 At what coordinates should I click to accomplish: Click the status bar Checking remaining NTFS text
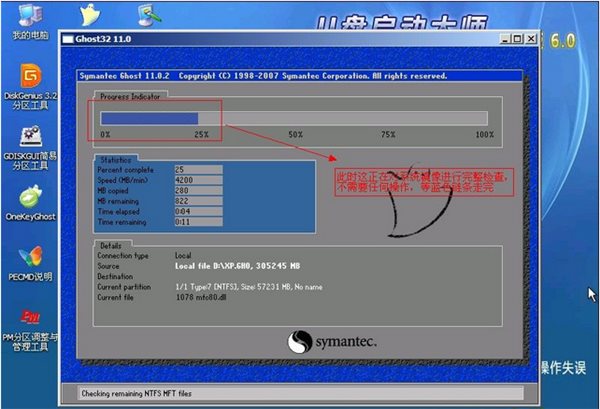pyautogui.click(x=136, y=393)
